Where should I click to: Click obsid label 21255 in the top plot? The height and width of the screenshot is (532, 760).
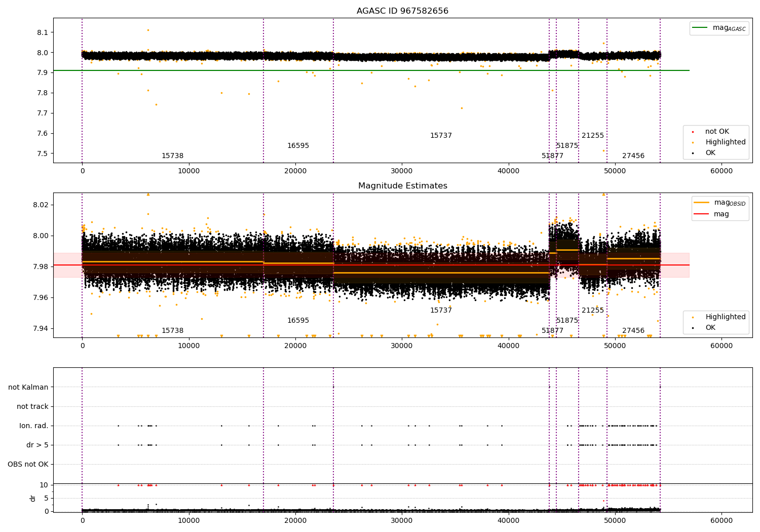click(x=593, y=136)
